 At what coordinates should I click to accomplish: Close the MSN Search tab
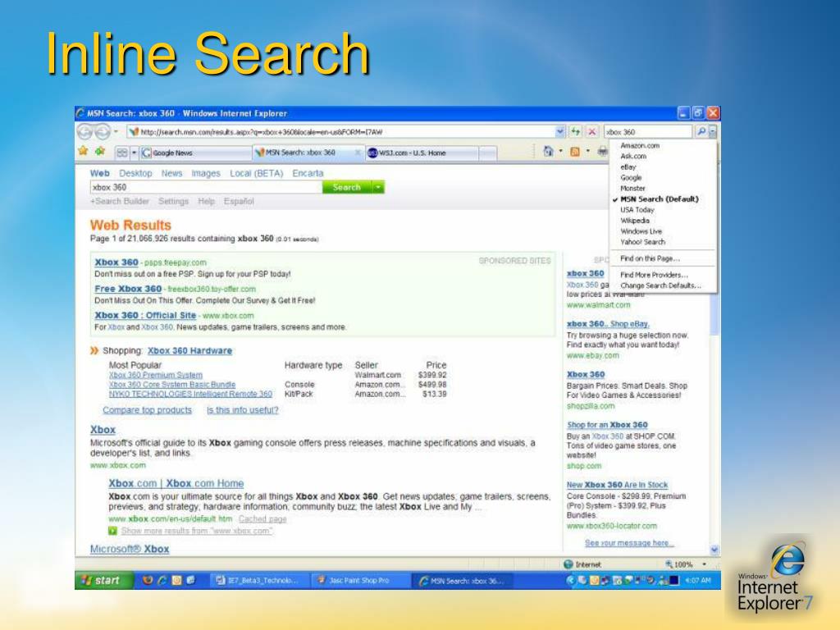(x=358, y=153)
